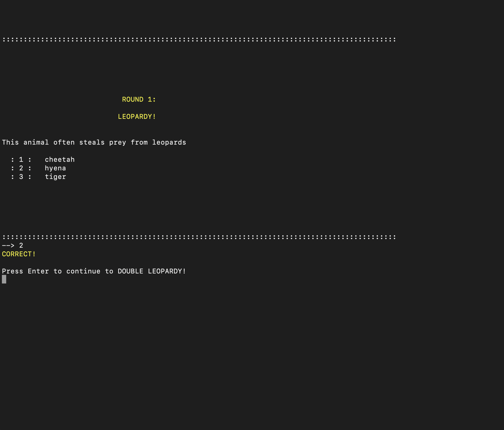Click the question about leopards' prey
This screenshot has width=504, height=430.
94,142
